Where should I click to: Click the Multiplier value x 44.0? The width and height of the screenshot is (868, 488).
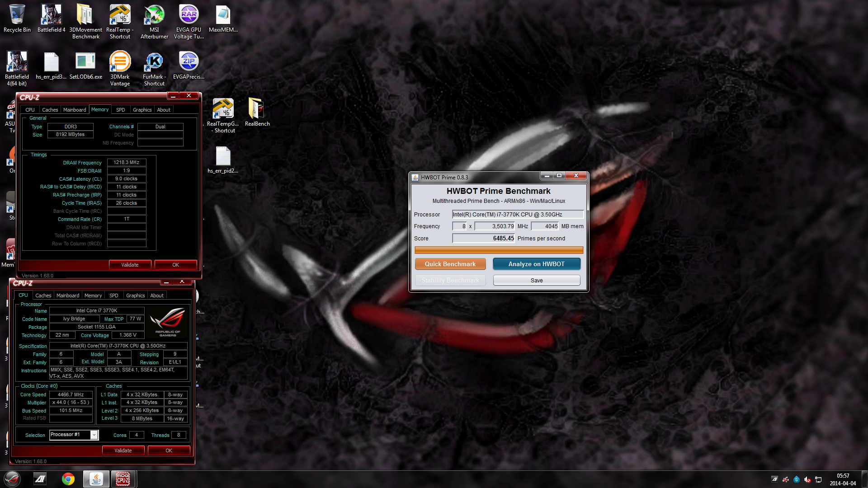71,402
